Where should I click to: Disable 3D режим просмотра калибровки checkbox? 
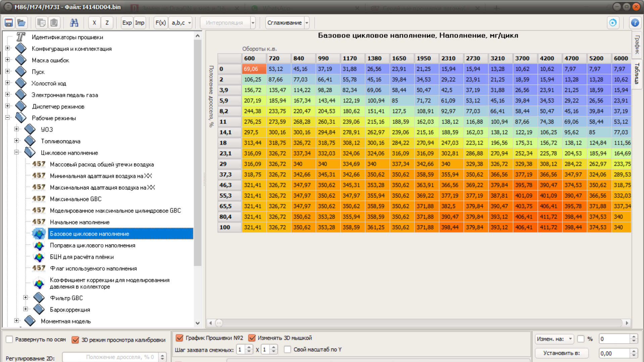pos(75,340)
